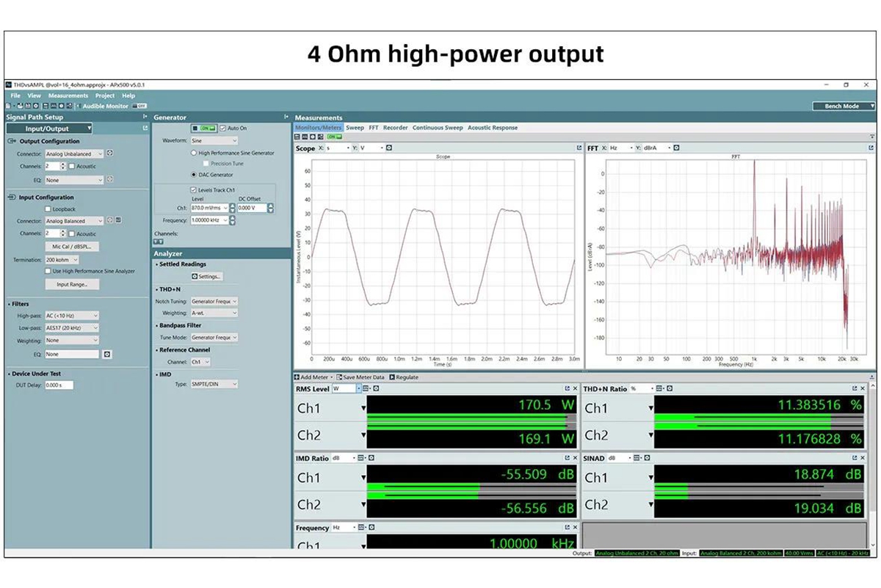Switch to the Continuous Sweep tab
881x588 pixels.
[438, 128]
